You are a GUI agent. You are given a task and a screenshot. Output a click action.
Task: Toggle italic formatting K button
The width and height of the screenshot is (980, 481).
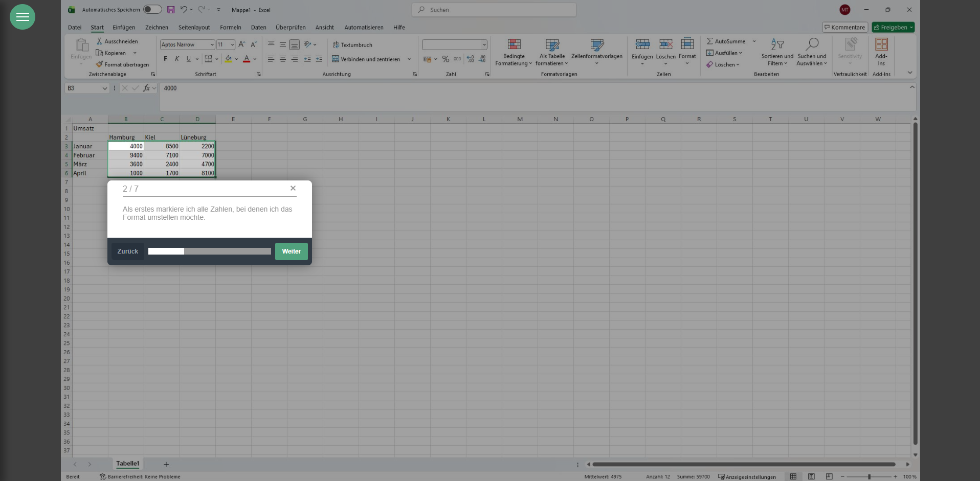pos(177,59)
